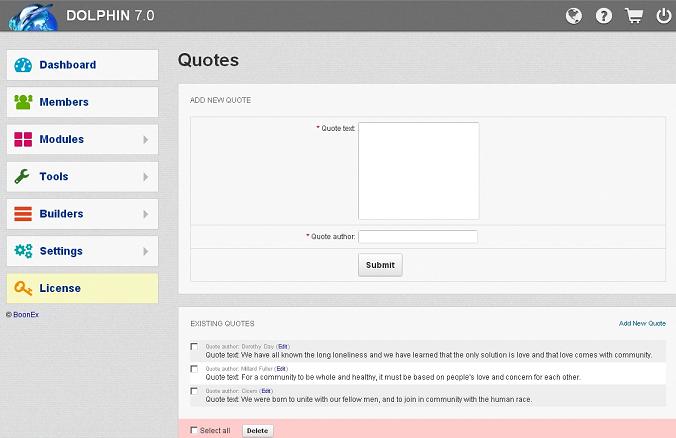Open the Tools menu item
Viewport: 676px width, 438px height.
(x=82, y=176)
